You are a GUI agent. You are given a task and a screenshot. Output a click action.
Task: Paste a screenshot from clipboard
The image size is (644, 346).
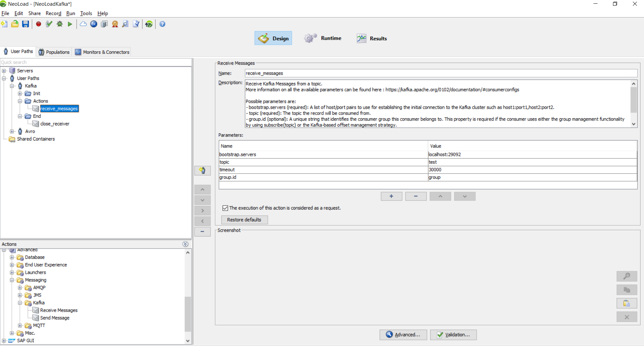[627, 303]
